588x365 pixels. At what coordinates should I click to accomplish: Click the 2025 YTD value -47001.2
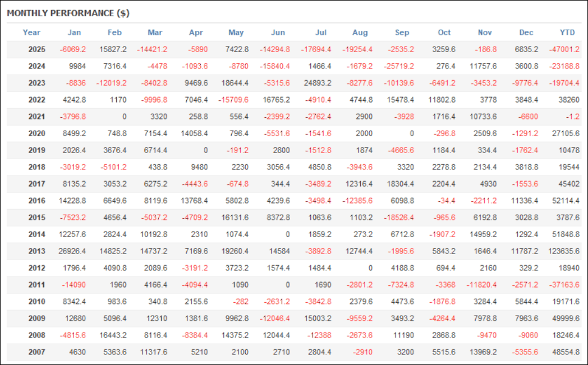pos(563,49)
